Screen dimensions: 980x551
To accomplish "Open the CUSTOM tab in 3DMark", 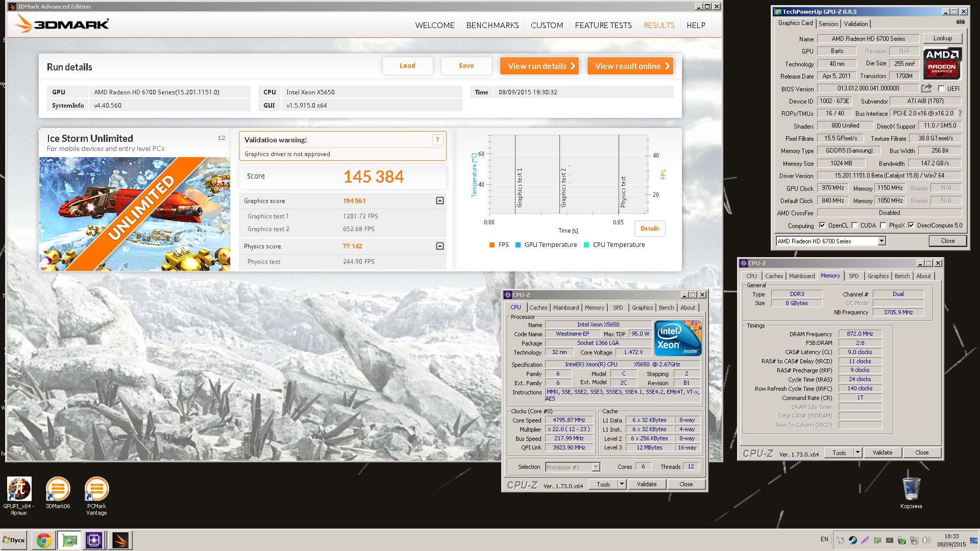I will pyautogui.click(x=547, y=25).
